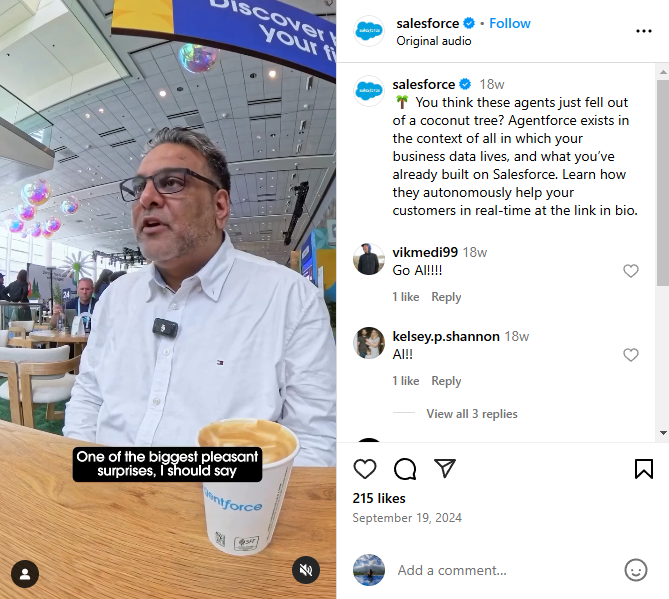Image resolution: width=669 pixels, height=599 pixels.
Task: Follow the salesforce account
Action: 510,23
